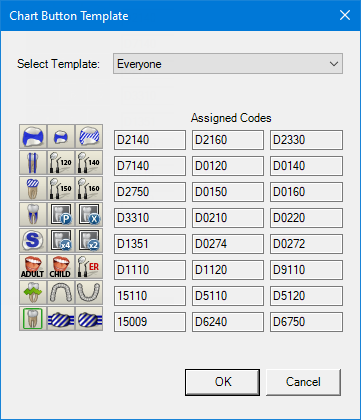Click the root canal tooth icon
This screenshot has width=361, height=420.
(x=33, y=215)
